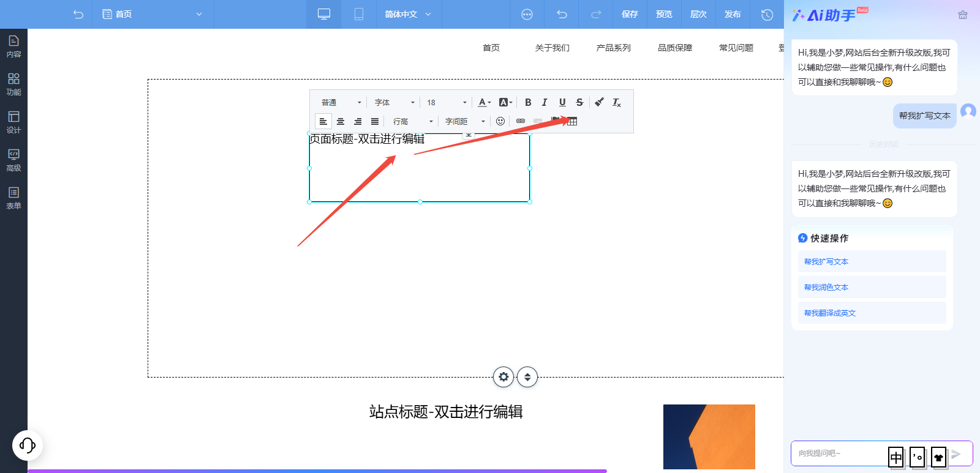Open the 设计 panel in sidebar
Viewport: 980px width, 473px height.
tap(13, 122)
